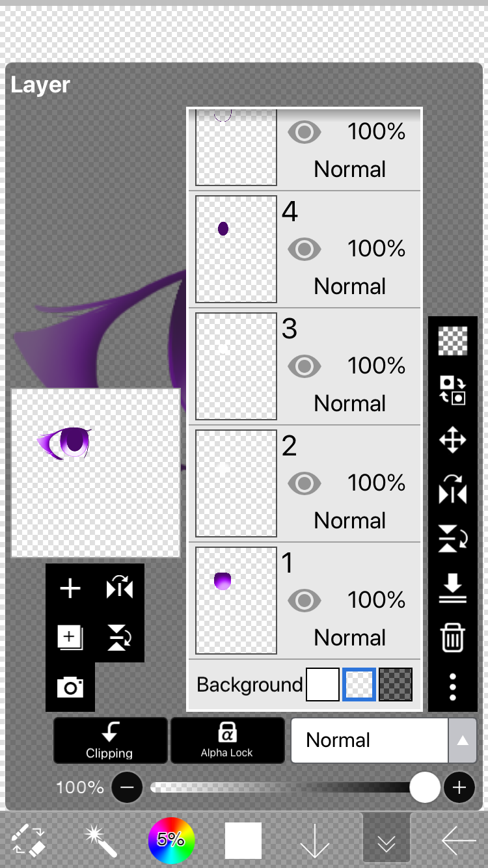Viewport: 488px width, 868px height.
Task: Tap the brush-eraser switch icon
Action: coord(29,840)
